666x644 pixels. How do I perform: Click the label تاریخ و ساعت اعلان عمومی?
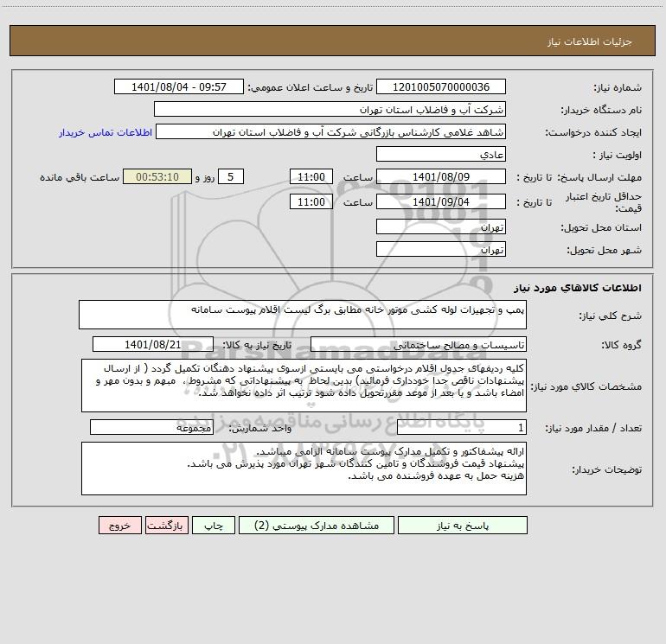(x=310, y=88)
